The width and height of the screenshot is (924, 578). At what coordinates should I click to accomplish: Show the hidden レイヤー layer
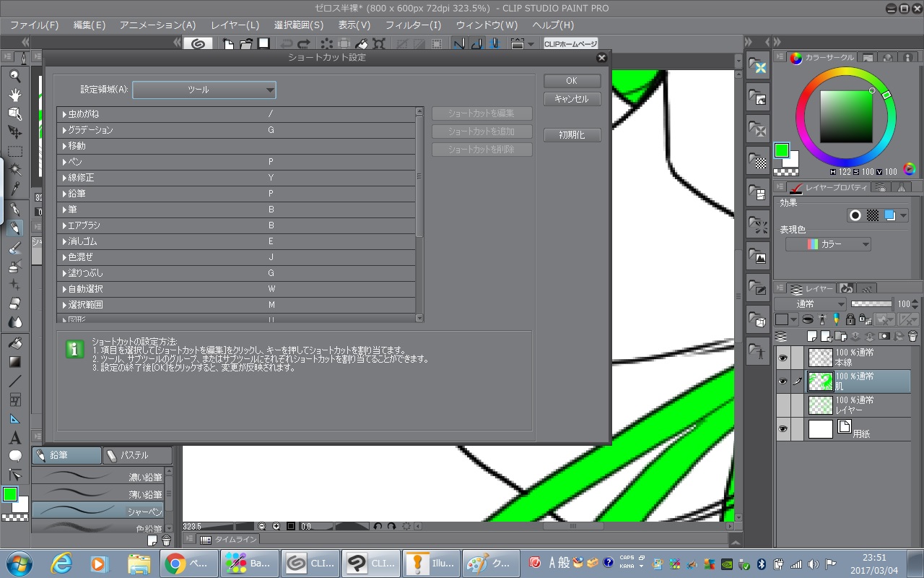[783, 405]
